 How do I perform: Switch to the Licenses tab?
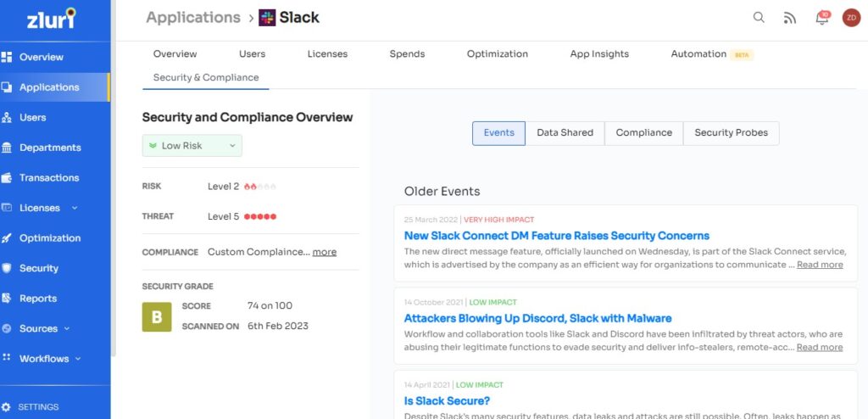pyautogui.click(x=327, y=54)
